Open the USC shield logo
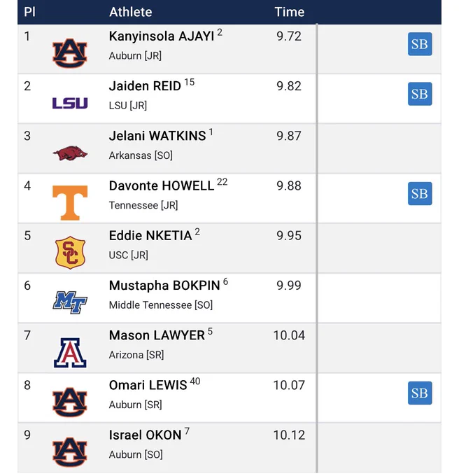This screenshot has width=459, height=476. (70, 253)
